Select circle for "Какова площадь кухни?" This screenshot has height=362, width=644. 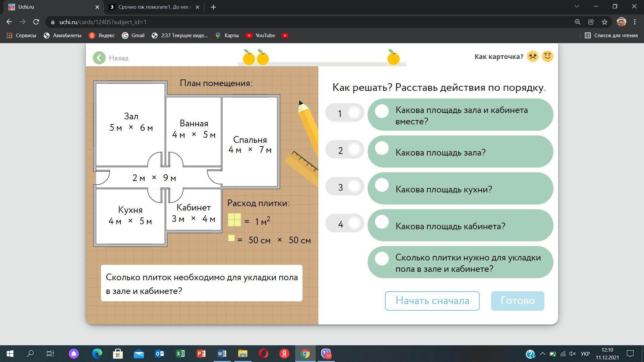click(x=382, y=185)
